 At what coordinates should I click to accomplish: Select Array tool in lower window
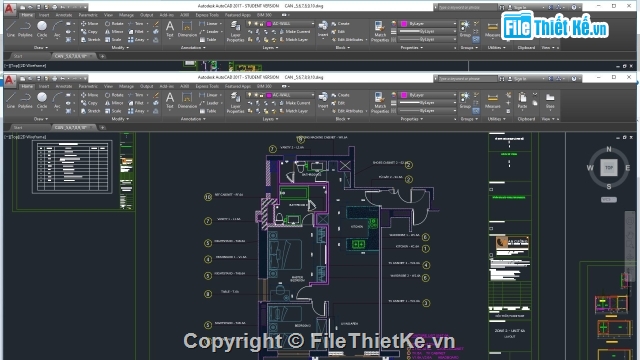pos(136,111)
